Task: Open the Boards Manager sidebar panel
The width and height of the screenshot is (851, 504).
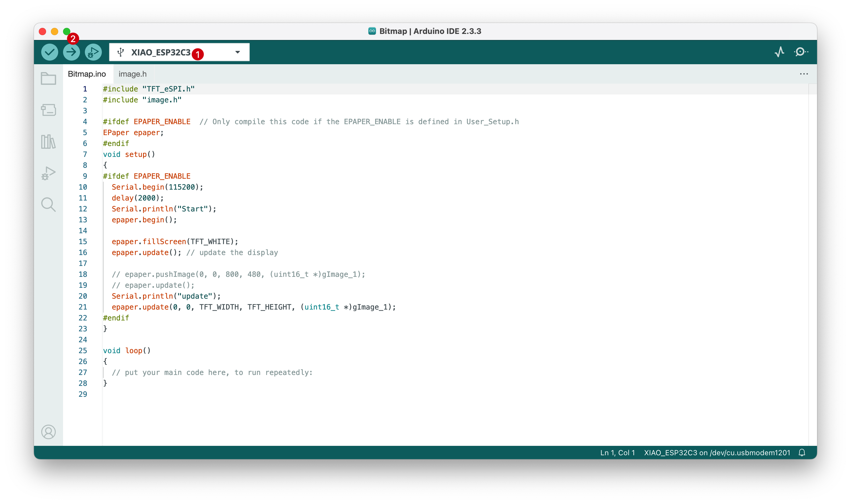Action: click(48, 110)
